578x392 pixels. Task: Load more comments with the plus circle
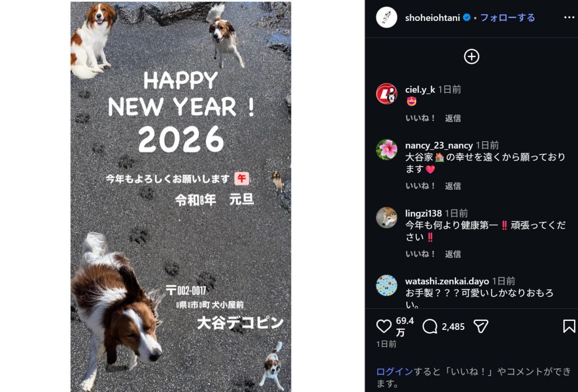click(471, 56)
